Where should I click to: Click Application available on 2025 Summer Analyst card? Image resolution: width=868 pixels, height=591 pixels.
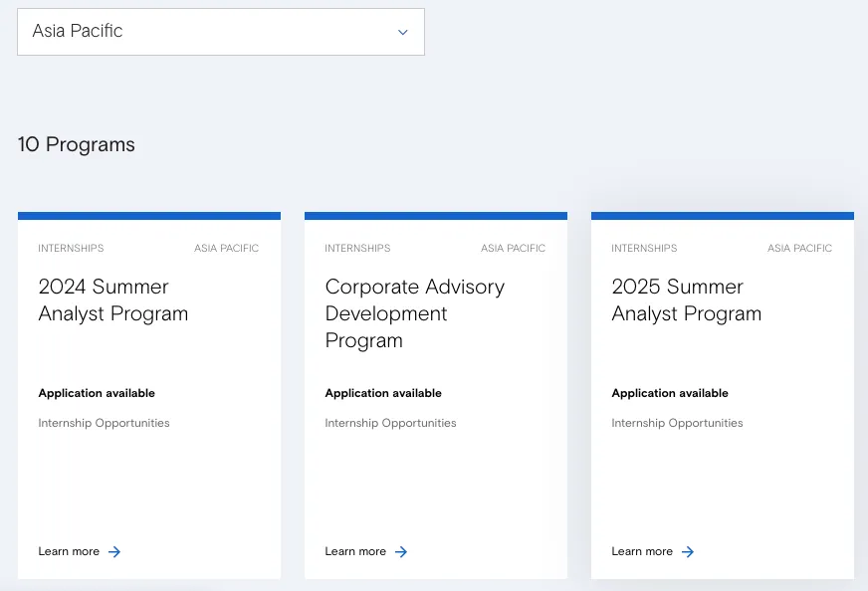coord(670,393)
